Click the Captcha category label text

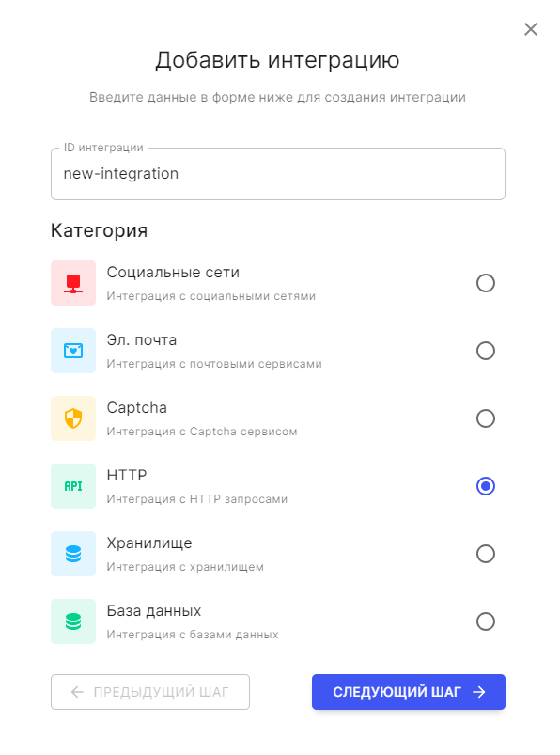pyautogui.click(x=136, y=408)
